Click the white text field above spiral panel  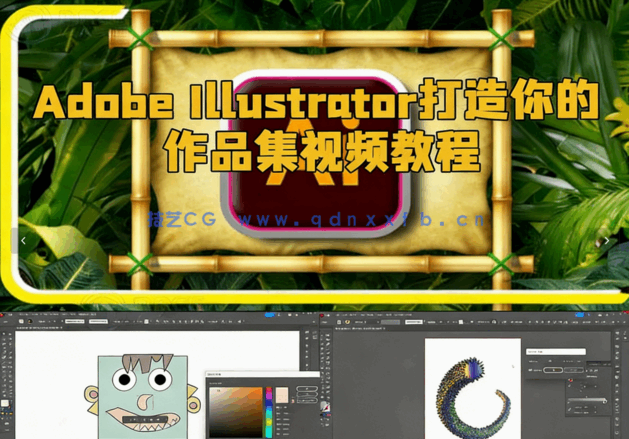[556, 352]
